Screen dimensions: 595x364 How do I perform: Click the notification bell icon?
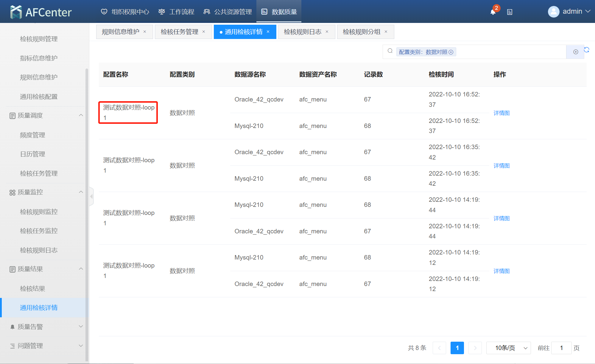[x=493, y=12]
